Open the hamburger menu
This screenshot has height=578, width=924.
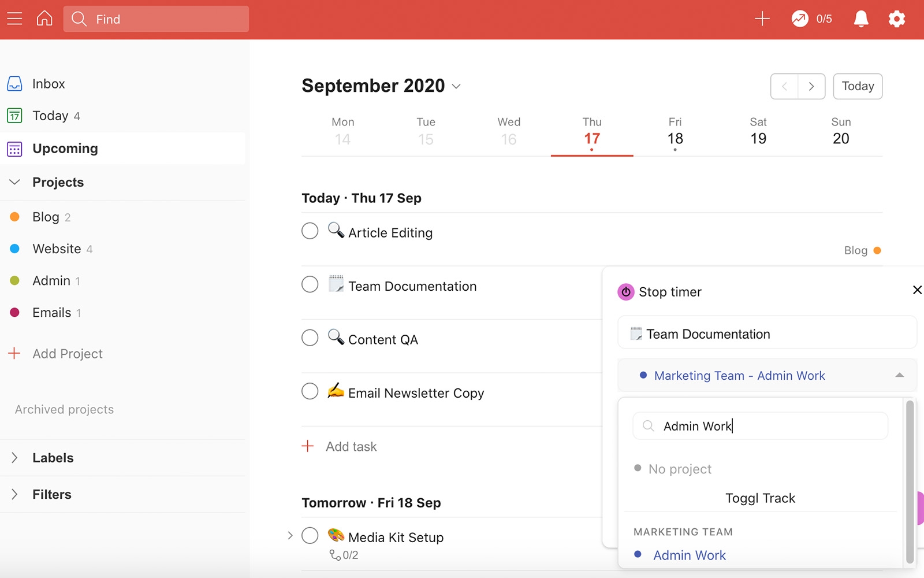click(x=14, y=18)
